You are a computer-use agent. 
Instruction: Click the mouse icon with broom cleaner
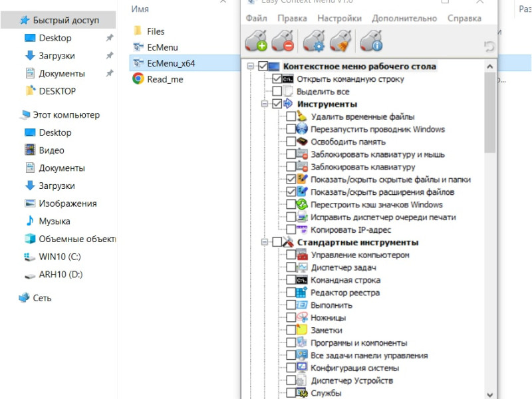click(341, 41)
